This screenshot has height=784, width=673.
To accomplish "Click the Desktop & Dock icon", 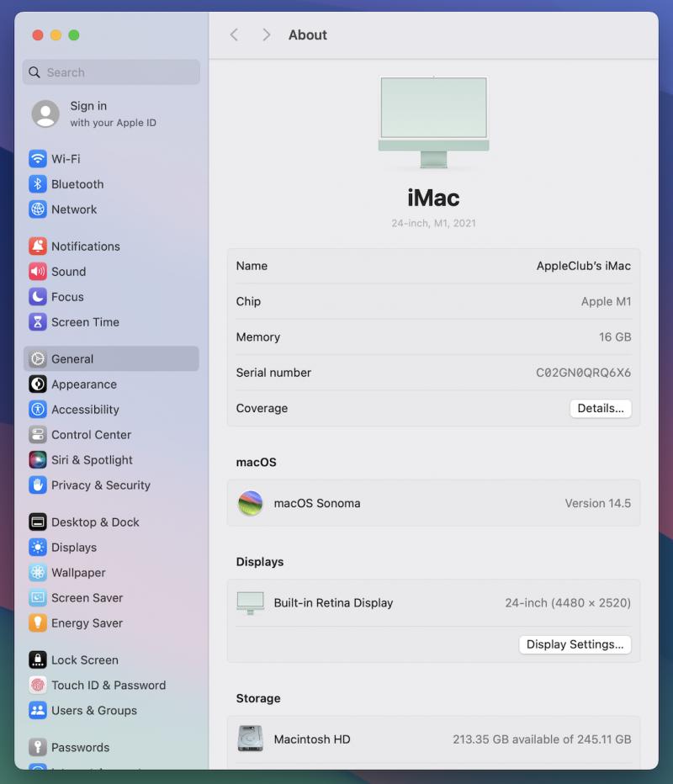I will (x=38, y=522).
